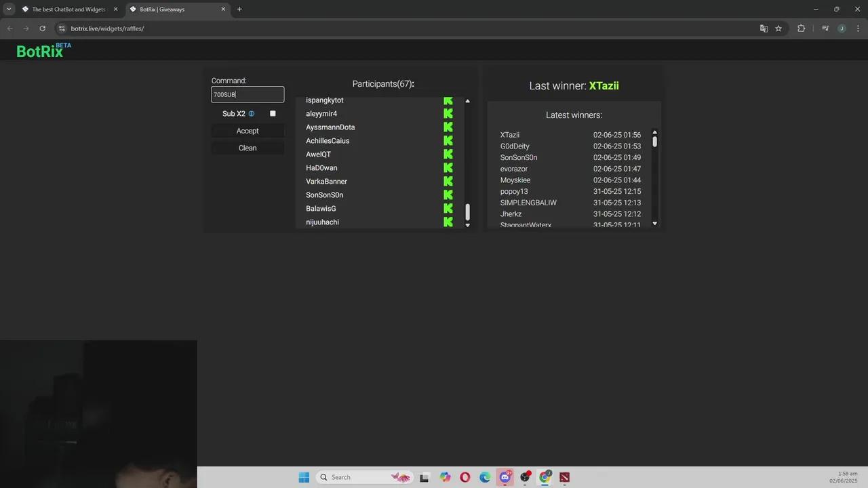The height and width of the screenshot is (488, 868).
Task: Open the Chrome extensions puzzle icon
Action: (801, 28)
